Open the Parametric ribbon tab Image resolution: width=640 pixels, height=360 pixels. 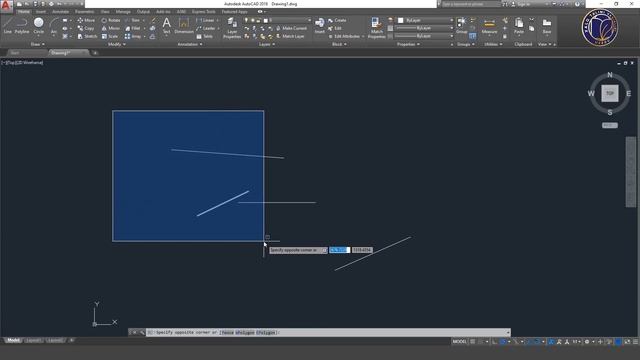coord(84,11)
